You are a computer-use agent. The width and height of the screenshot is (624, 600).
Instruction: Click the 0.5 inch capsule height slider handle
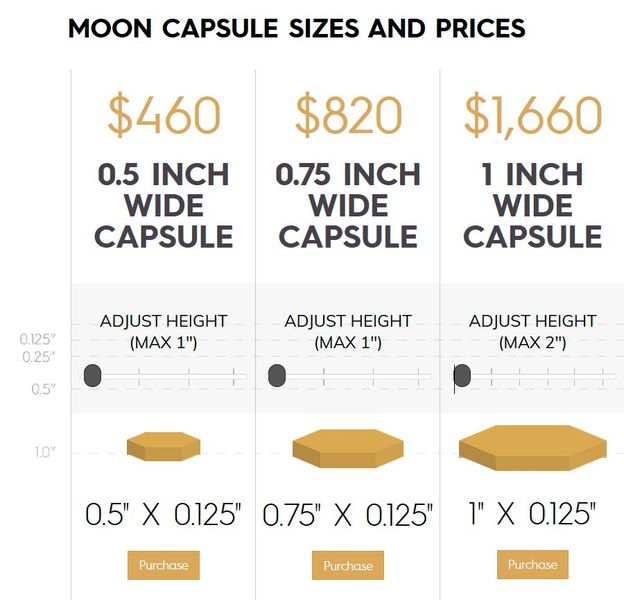click(92, 376)
